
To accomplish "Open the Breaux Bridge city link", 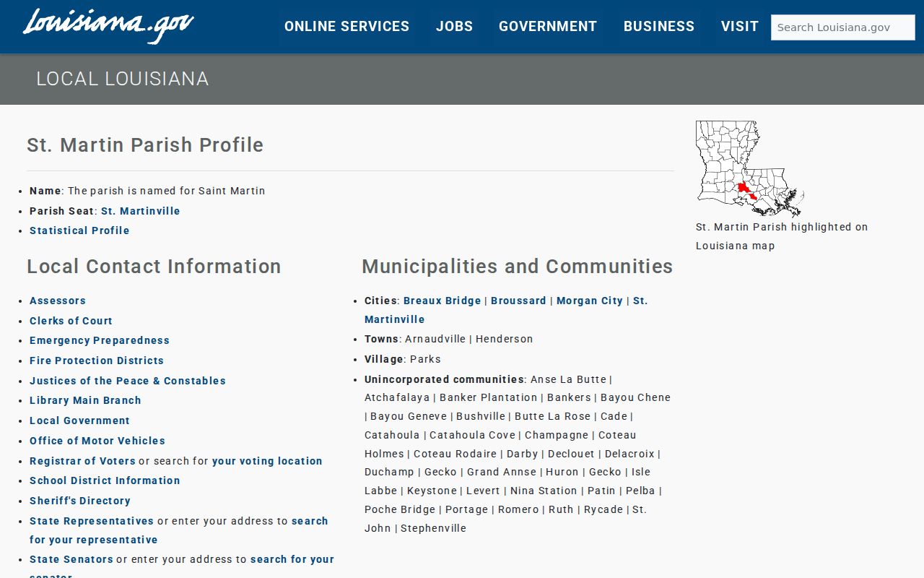I will pyautogui.click(x=443, y=301).
